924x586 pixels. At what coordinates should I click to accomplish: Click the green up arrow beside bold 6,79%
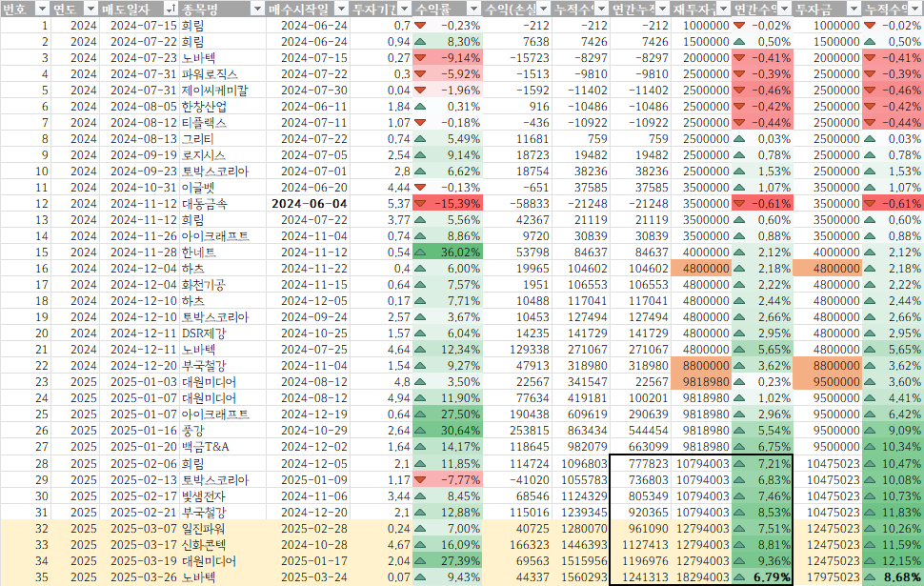pyautogui.click(x=739, y=577)
